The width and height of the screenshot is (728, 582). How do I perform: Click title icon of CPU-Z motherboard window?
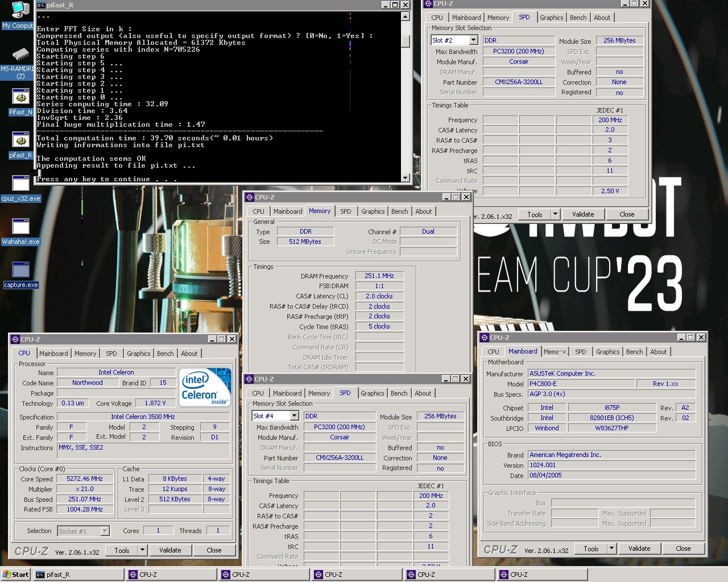pyautogui.click(x=485, y=338)
